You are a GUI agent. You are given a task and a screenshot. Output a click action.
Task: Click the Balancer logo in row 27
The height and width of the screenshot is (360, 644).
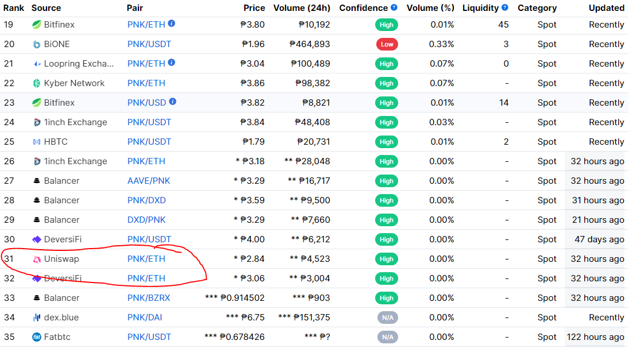(x=37, y=181)
